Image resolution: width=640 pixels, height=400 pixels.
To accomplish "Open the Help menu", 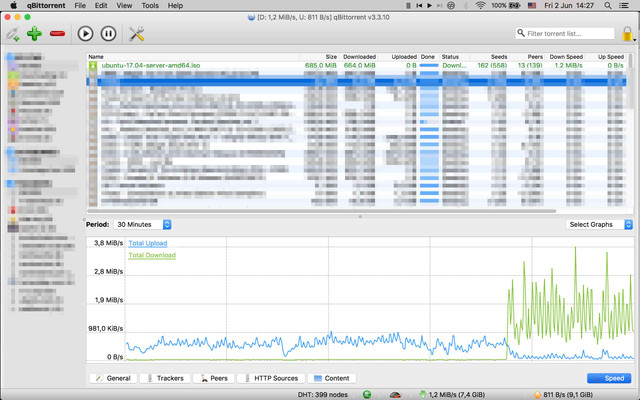I will [x=175, y=5].
